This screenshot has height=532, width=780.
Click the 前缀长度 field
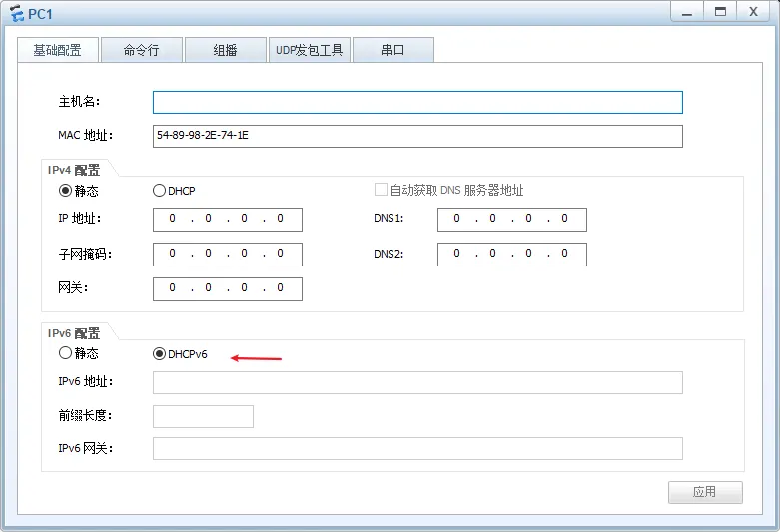pos(203,416)
